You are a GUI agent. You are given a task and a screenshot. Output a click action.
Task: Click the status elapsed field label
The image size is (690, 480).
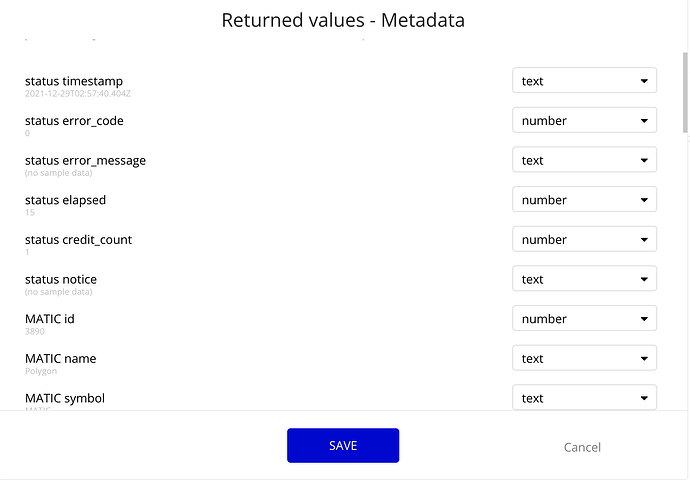pyautogui.click(x=65, y=200)
